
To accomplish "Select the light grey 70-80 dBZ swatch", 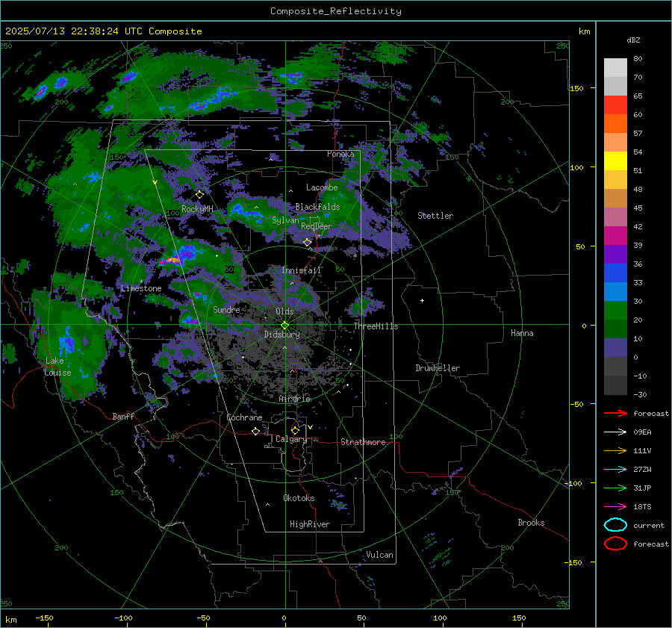I will 615,68.
